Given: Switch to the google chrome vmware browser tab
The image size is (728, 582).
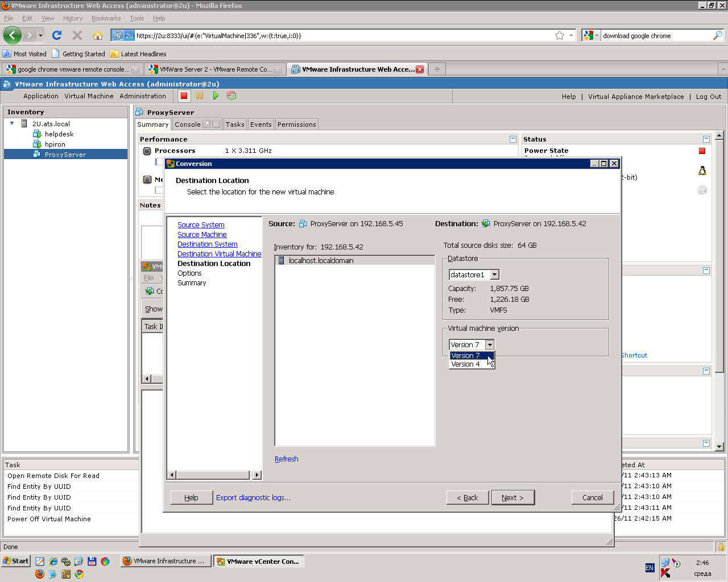Looking at the screenshot, I should (x=72, y=69).
